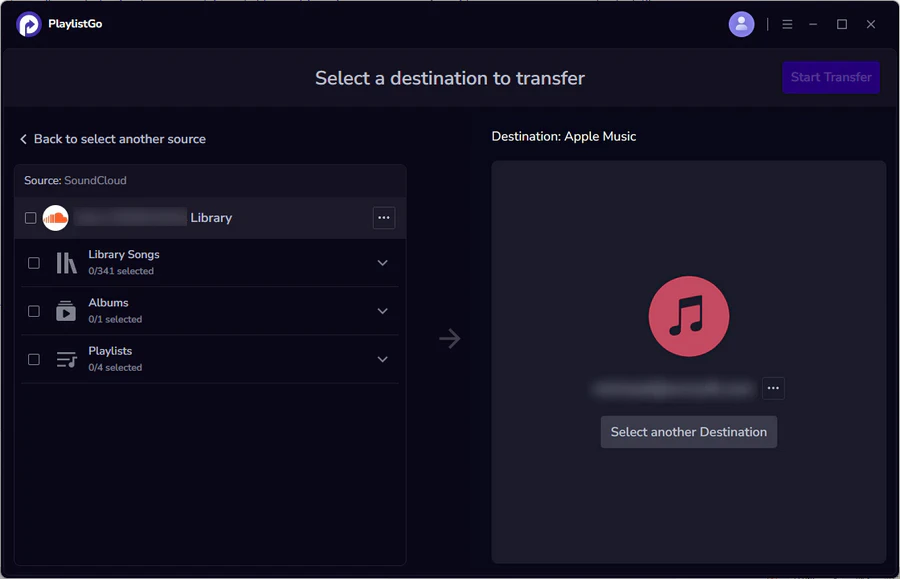The width and height of the screenshot is (900, 579).
Task: Click the Start Transfer button
Action: pos(831,77)
